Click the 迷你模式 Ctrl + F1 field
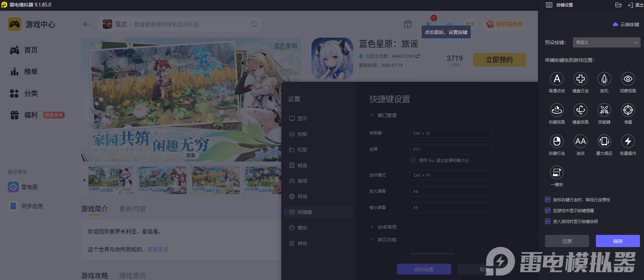The image size is (644, 280). [x=450, y=175]
